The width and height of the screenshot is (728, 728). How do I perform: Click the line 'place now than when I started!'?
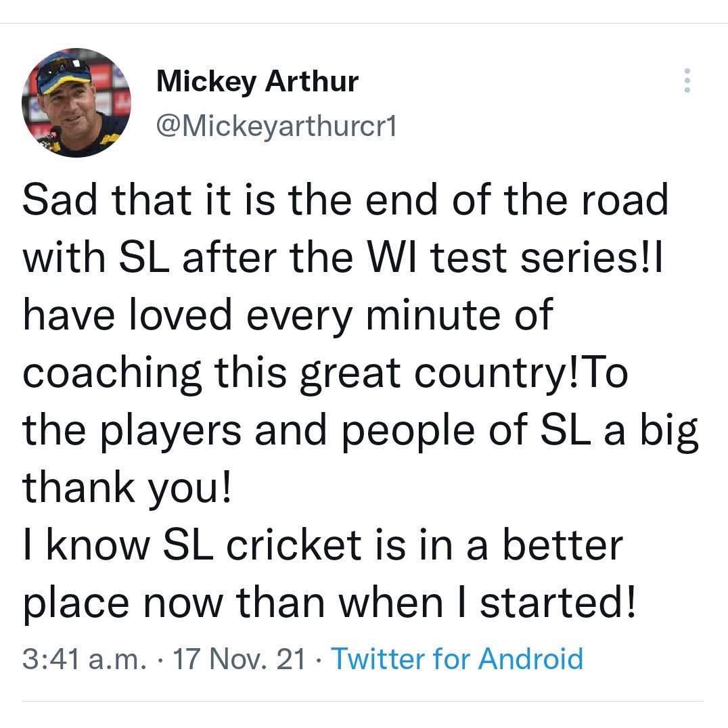pyautogui.click(x=329, y=603)
